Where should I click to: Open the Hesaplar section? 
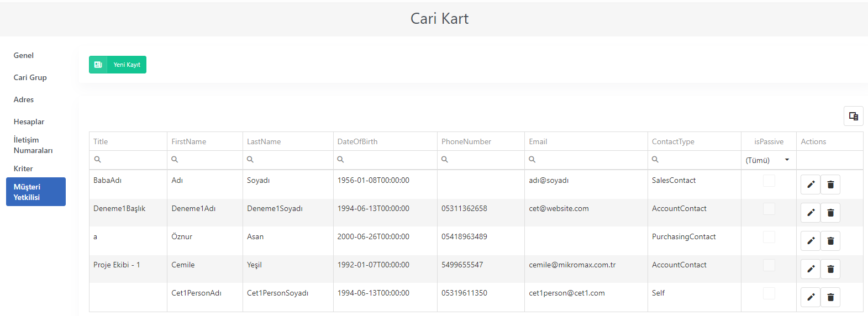29,122
